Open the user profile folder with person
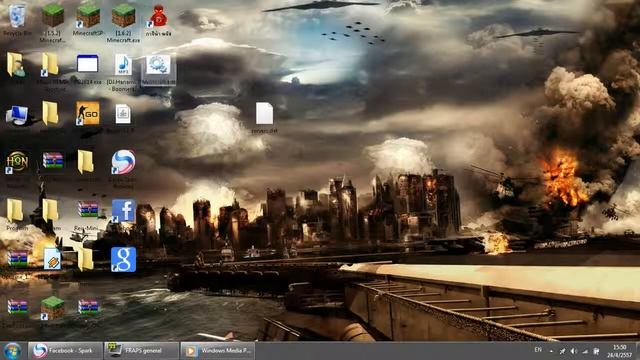Viewport: 640px width, 360px height. [x=16, y=64]
